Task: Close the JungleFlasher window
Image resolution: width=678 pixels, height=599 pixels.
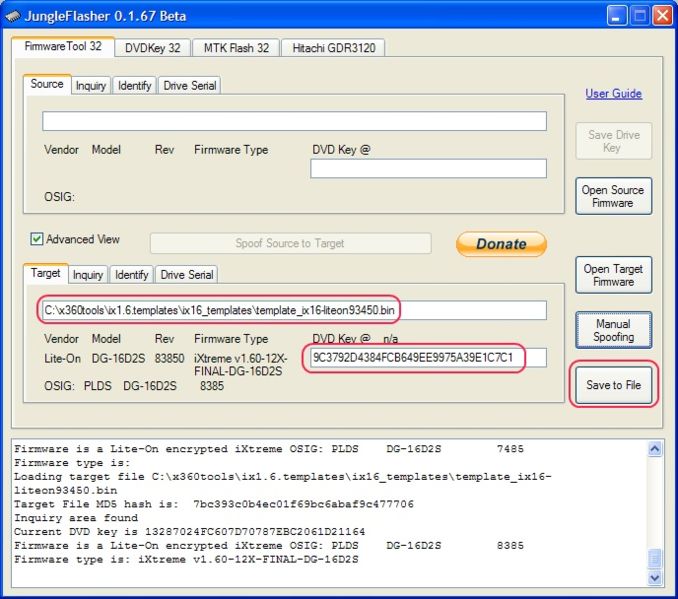Action: click(662, 16)
